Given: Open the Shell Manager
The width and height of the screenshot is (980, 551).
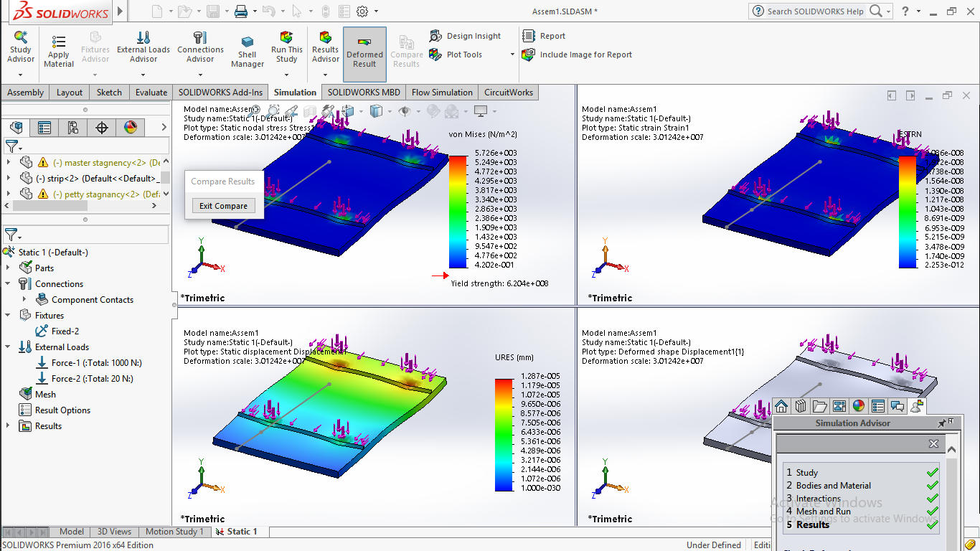Looking at the screenshot, I should [x=248, y=50].
